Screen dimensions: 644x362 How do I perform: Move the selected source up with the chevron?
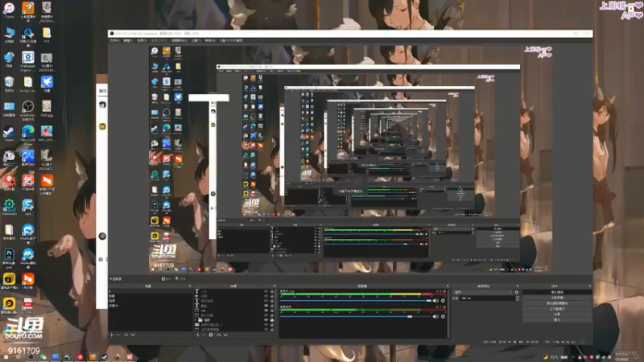(x=218, y=335)
